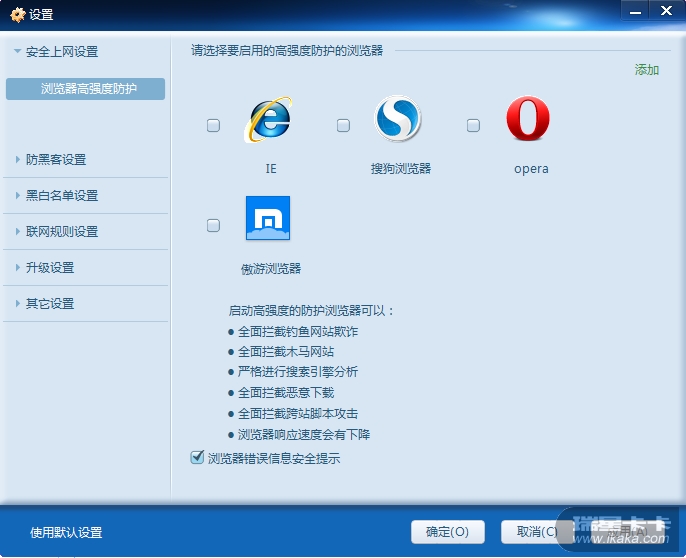Click the Sogou browser (搜狗浏览器) icon
Screen dimensions: 686x558
[398, 119]
